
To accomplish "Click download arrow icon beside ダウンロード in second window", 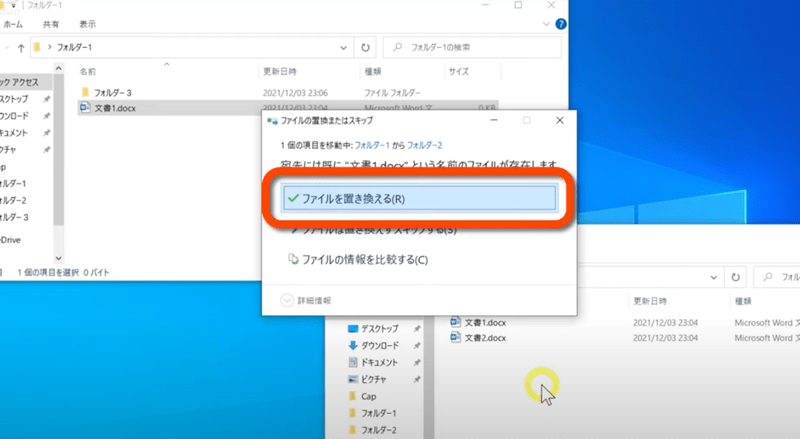I will [353, 345].
